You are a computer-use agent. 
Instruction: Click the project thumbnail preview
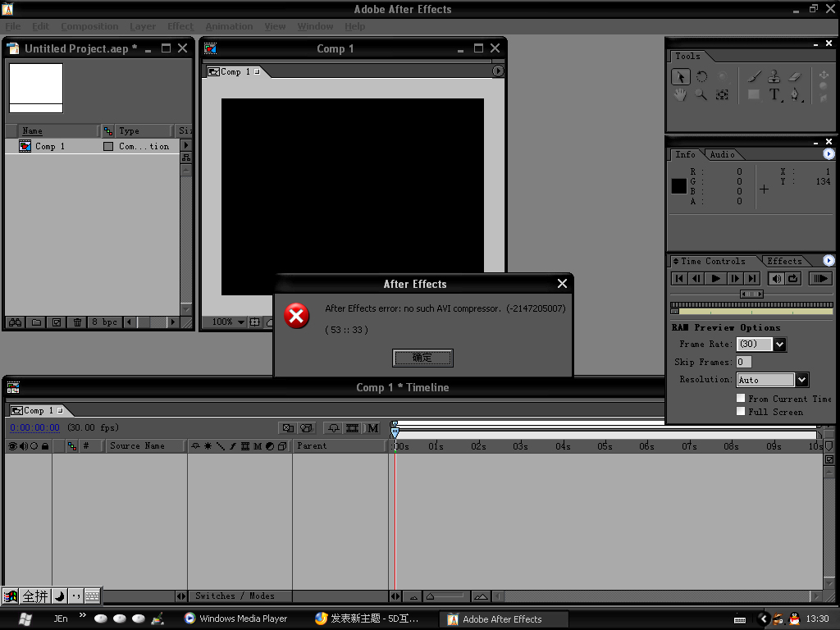[x=36, y=88]
